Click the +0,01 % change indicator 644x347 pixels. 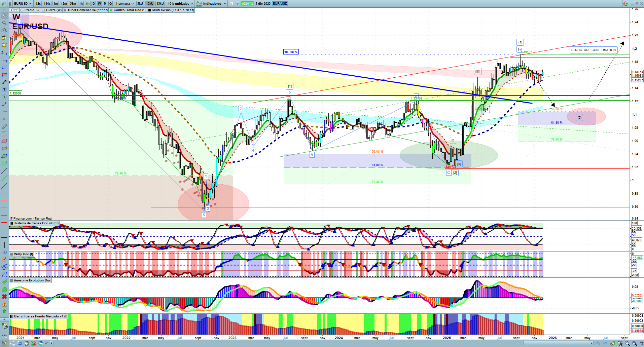click(x=247, y=4)
